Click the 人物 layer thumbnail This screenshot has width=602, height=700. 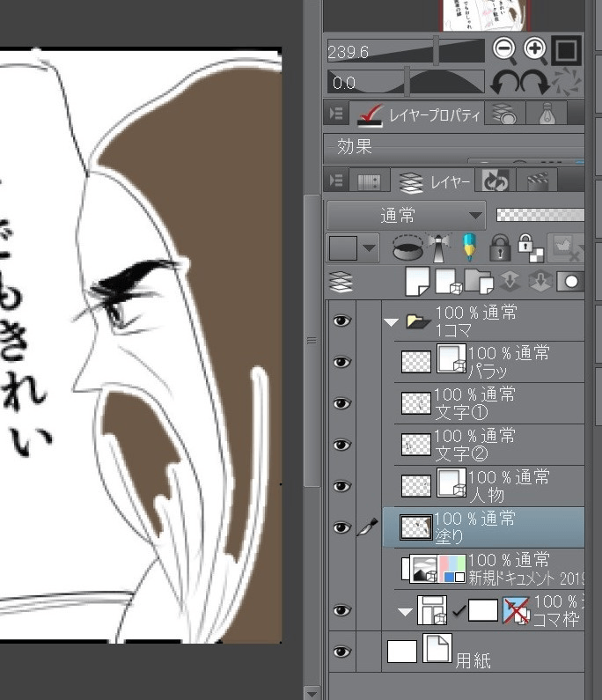click(416, 486)
